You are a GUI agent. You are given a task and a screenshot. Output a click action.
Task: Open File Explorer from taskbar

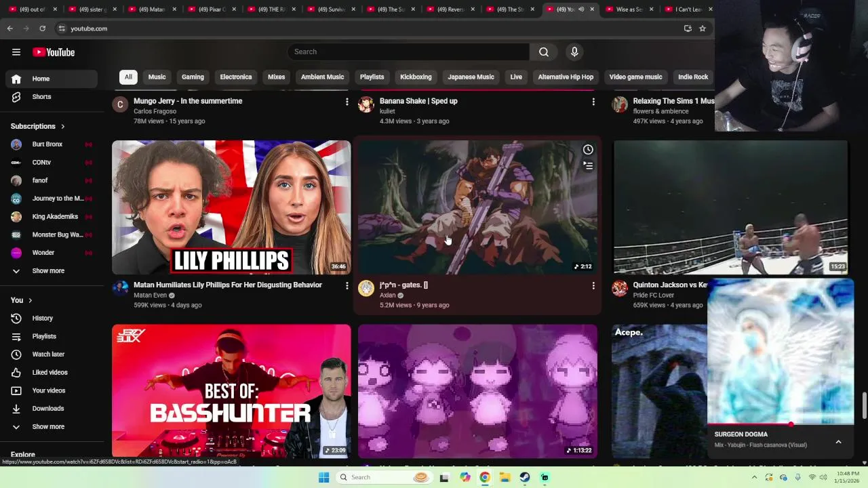tap(505, 477)
